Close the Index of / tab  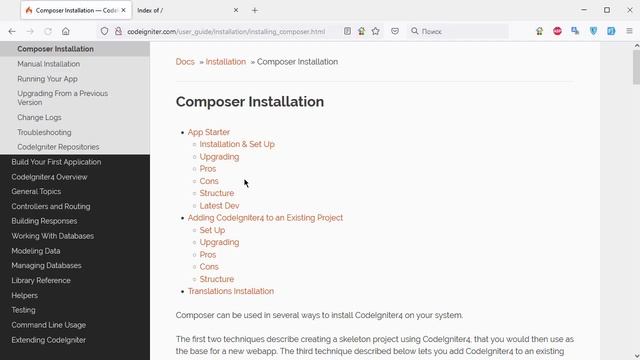click(236, 10)
